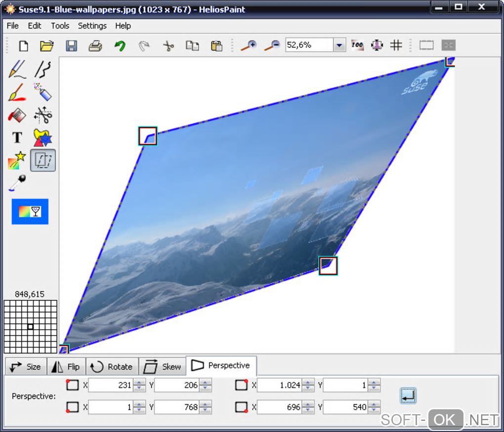Click the greyed redo arrow icon
The image size is (504, 432).
point(144,45)
